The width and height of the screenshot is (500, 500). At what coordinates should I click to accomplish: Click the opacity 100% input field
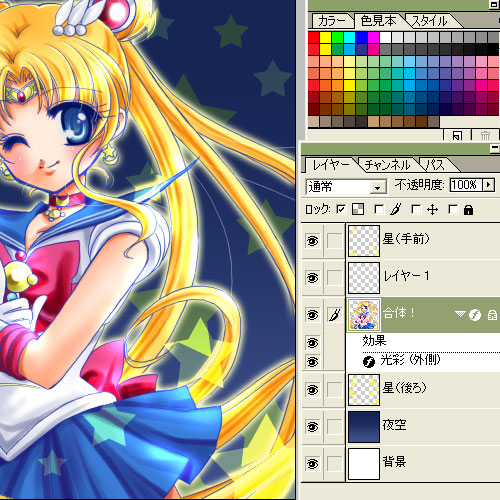click(466, 185)
